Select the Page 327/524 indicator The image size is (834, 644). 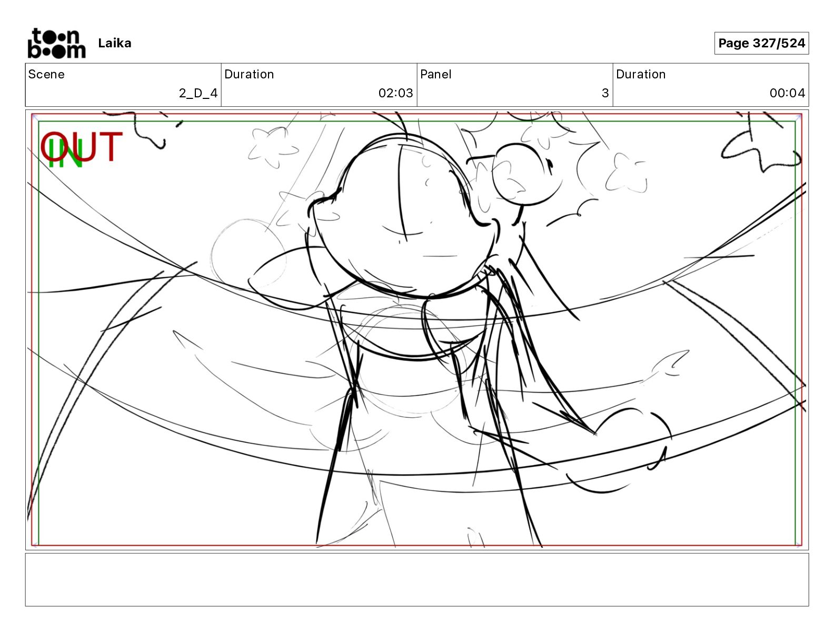(x=761, y=43)
